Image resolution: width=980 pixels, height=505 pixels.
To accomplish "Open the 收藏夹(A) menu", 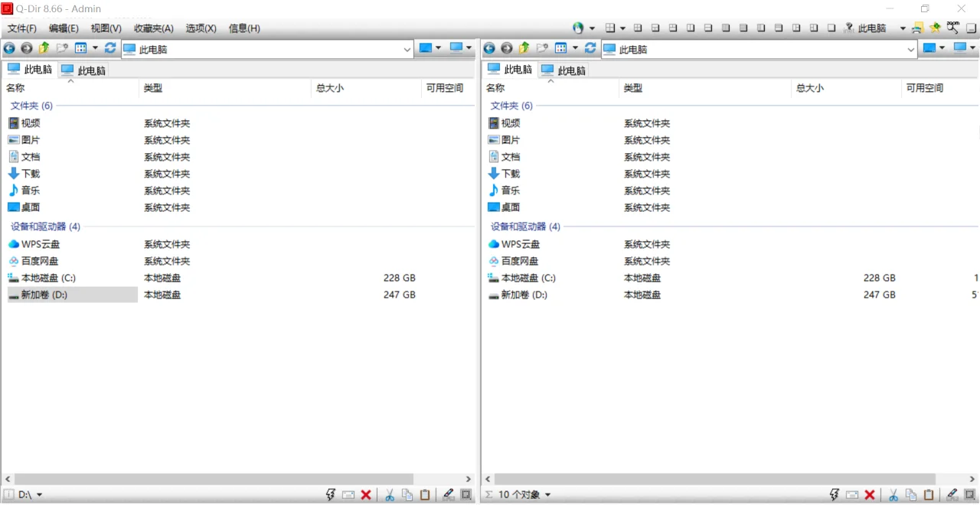I will tap(154, 28).
